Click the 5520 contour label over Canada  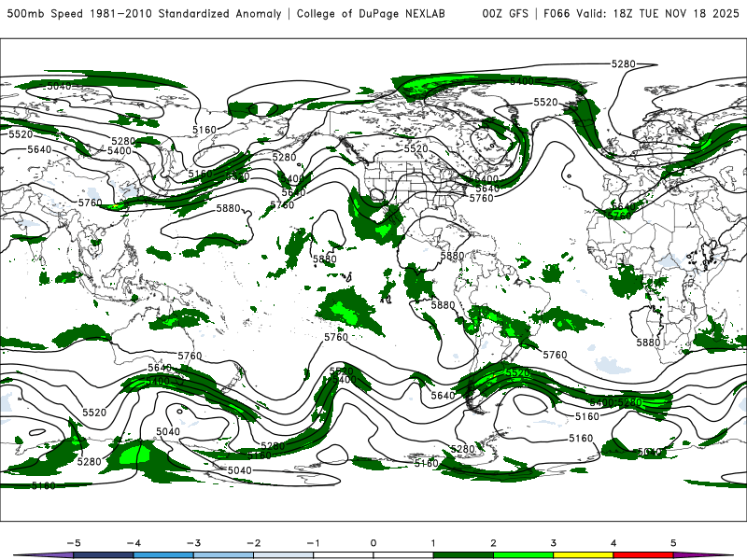click(x=416, y=148)
